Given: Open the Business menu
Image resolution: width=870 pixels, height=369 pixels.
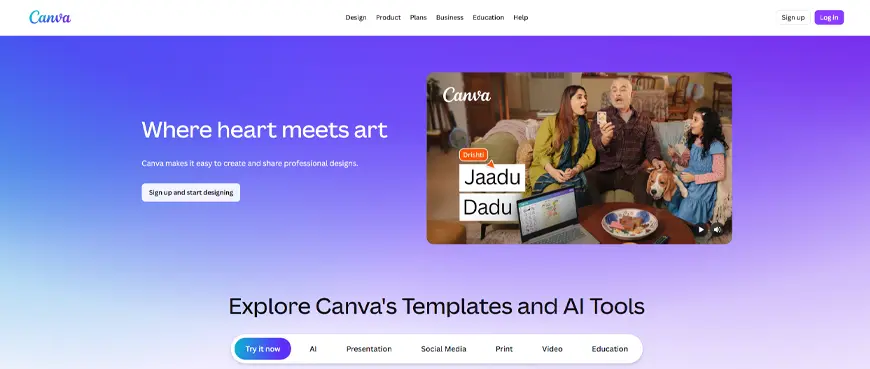Looking at the screenshot, I should 449,17.
